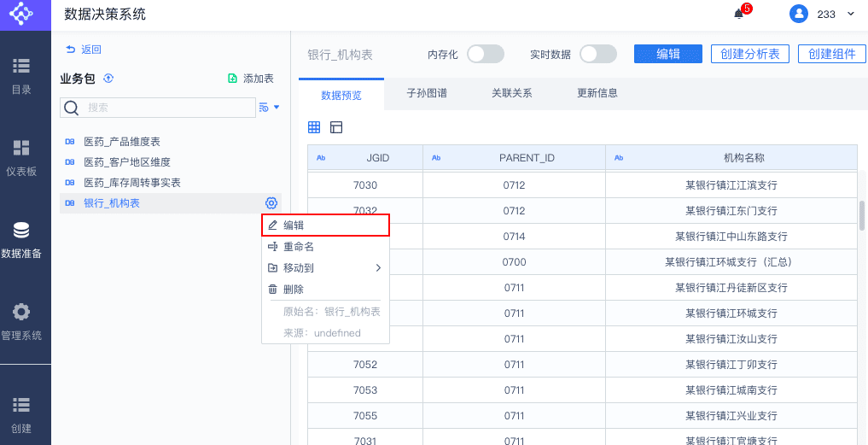This screenshot has width=868, height=445.
Task: Click the gear icon beside 银行_机构表
Action: click(271, 202)
